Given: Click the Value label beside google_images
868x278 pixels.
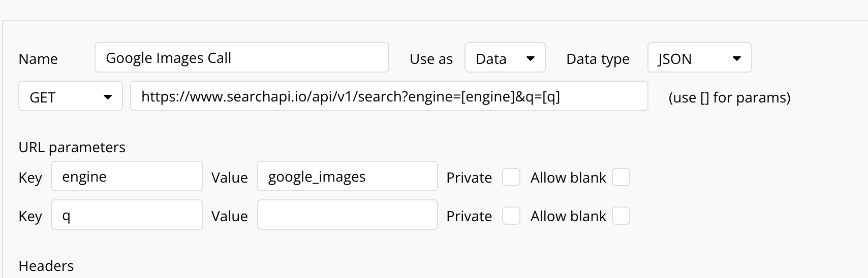Looking at the screenshot, I should [x=229, y=178].
